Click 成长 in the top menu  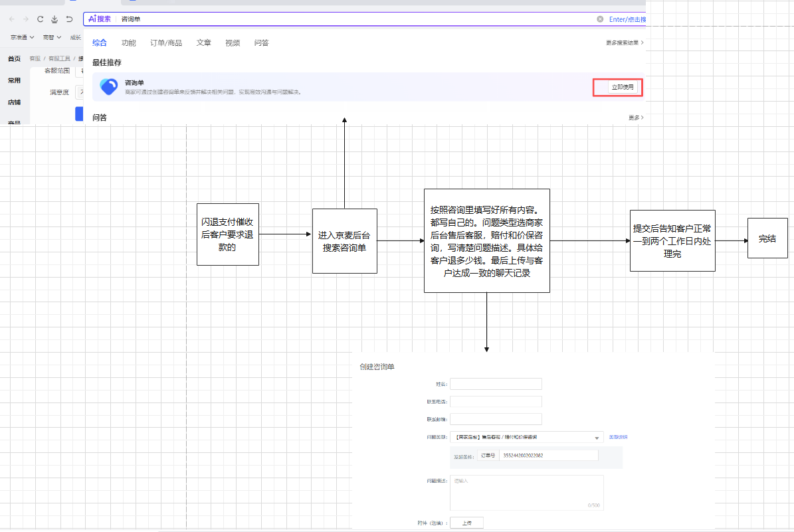click(76, 37)
